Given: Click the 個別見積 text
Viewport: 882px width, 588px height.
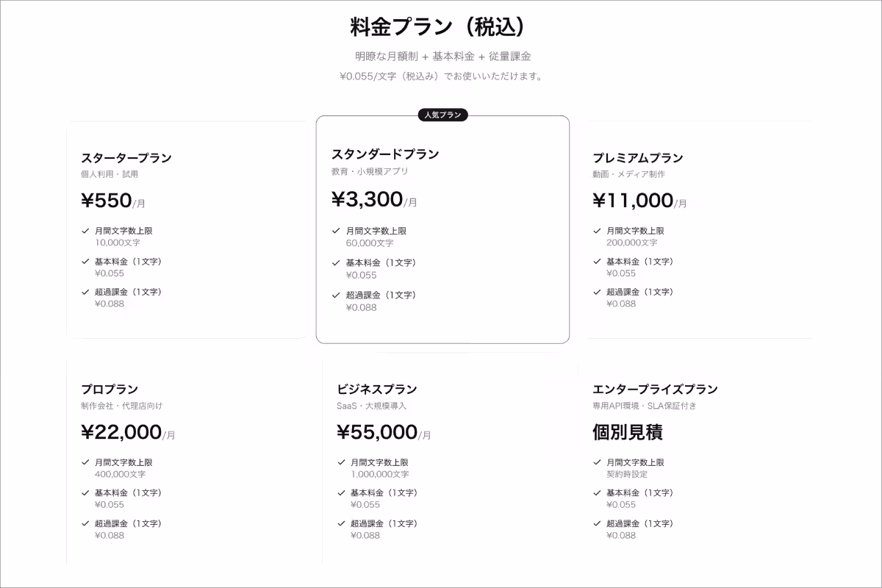Looking at the screenshot, I should pos(628,432).
